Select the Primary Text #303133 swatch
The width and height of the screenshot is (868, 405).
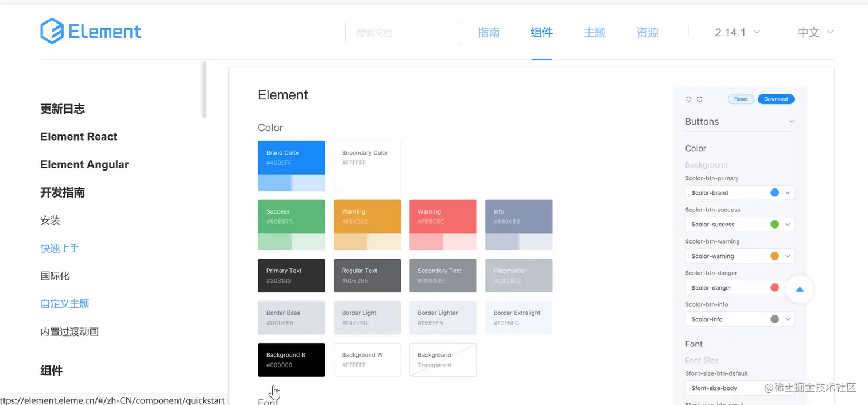(292, 276)
